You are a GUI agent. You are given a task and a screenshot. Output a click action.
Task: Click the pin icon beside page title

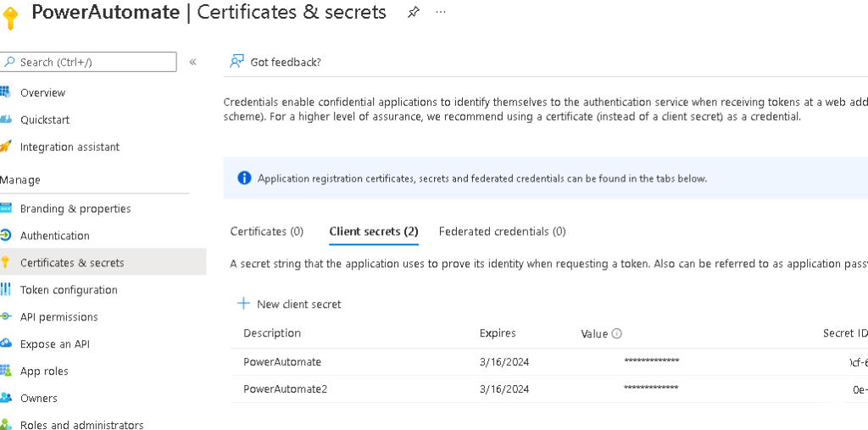(413, 13)
